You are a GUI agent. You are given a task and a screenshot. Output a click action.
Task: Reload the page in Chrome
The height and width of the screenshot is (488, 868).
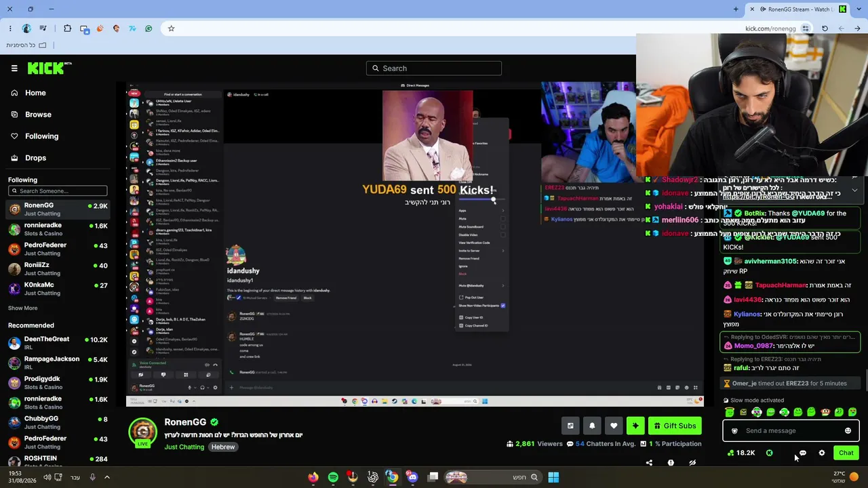[825, 28]
